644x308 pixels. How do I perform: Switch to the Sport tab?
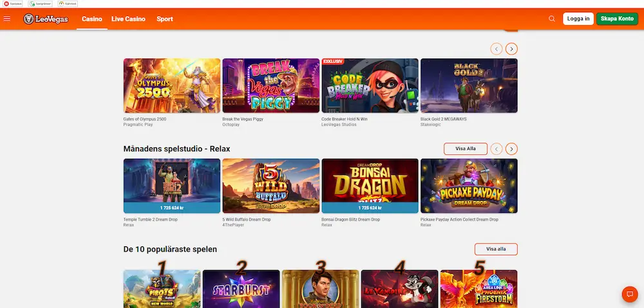click(165, 19)
